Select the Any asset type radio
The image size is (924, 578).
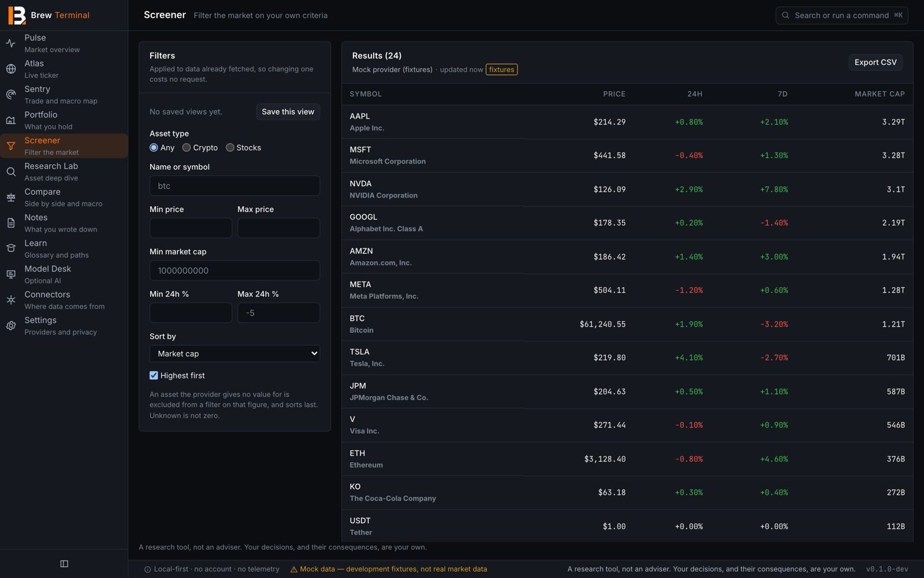[x=154, y=147]
